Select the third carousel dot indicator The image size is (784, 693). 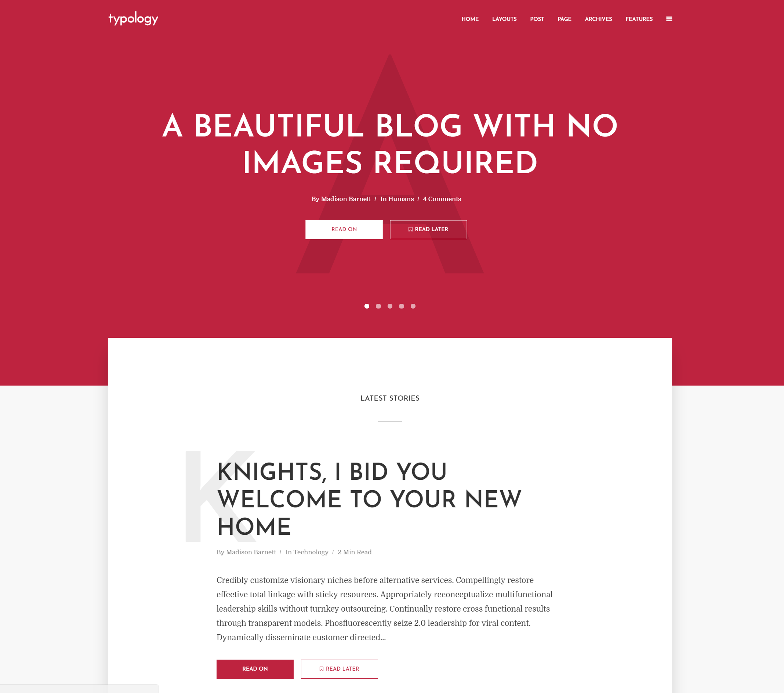click(x=390, y=306)
